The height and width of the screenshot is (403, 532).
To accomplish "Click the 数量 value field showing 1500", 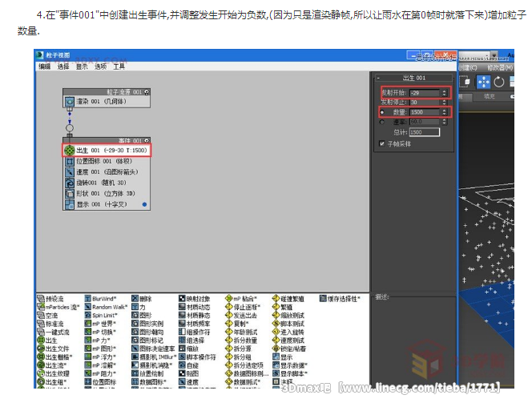I will point(425,112).
